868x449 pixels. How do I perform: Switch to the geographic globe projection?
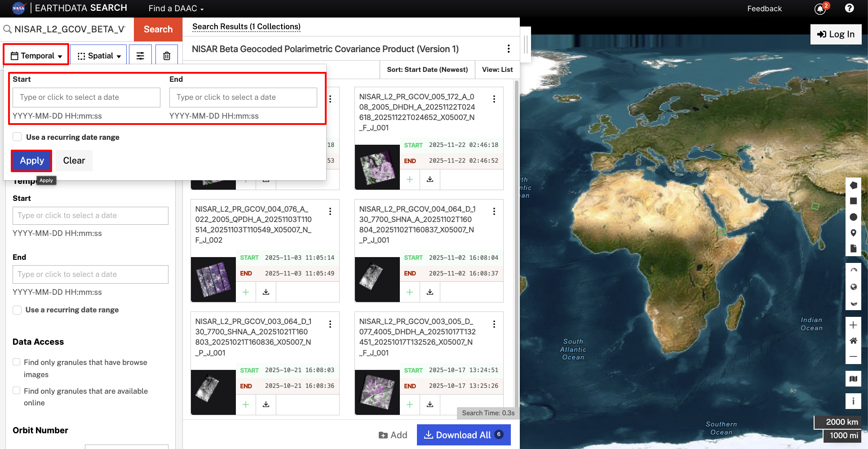854,287
